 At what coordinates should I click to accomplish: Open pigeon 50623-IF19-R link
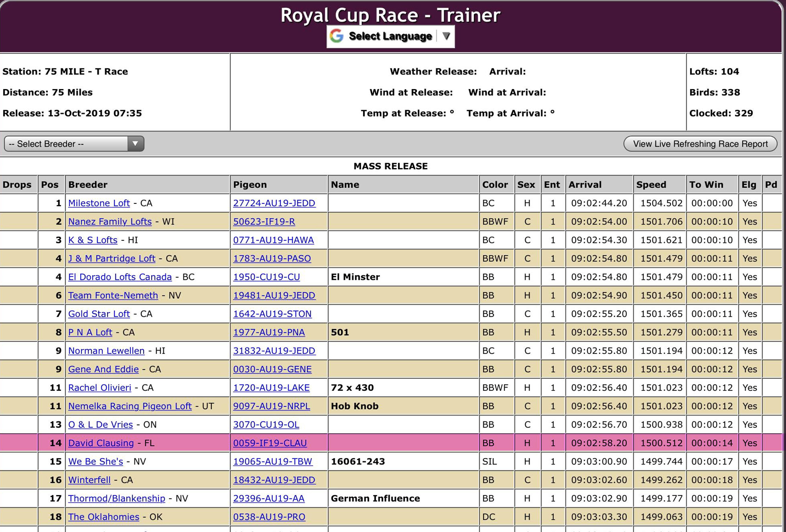264,221
